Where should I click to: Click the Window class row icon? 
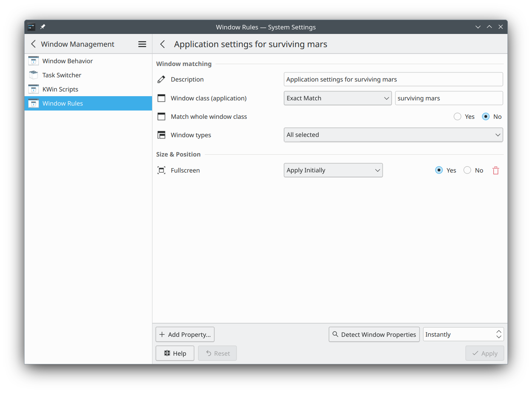[x=161, y=98]
